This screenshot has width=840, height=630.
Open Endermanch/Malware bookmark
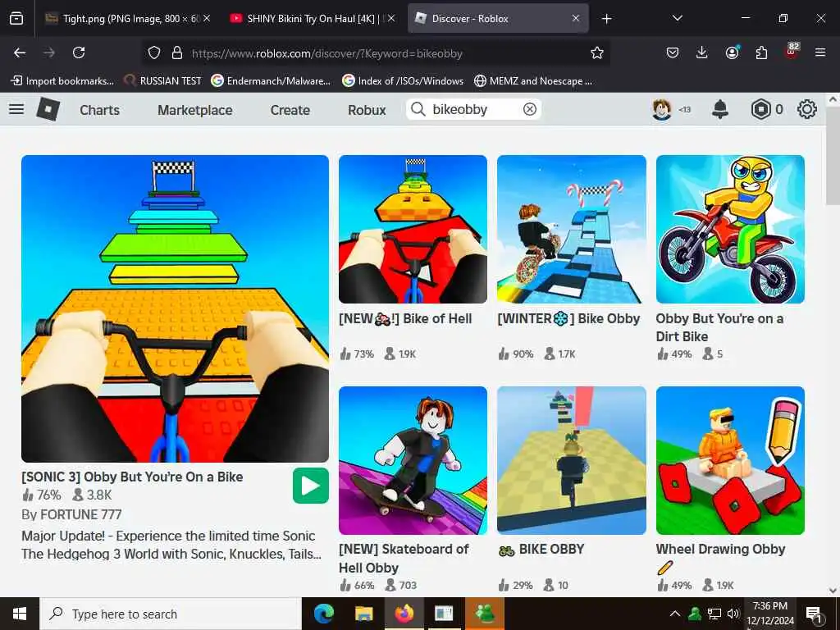(x=271, y=81)
